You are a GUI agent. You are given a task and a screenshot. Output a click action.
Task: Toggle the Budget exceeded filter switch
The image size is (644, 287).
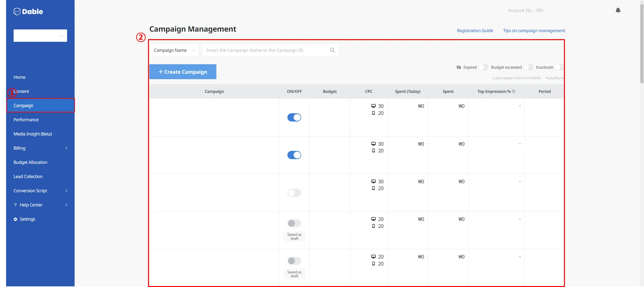[x=528, y=67]
